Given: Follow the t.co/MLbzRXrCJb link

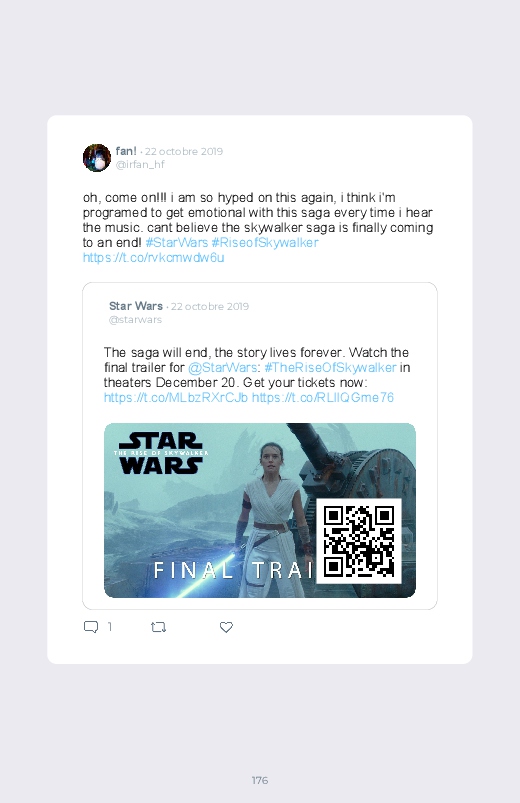Looking at the screenshot, I should click(x=176, y=397).
